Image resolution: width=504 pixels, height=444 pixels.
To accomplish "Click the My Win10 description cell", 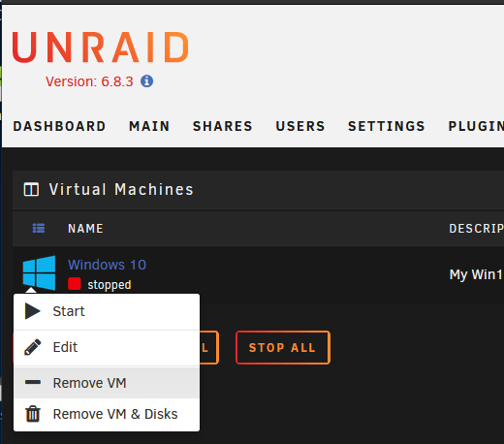I will click(x=477, y=274).
